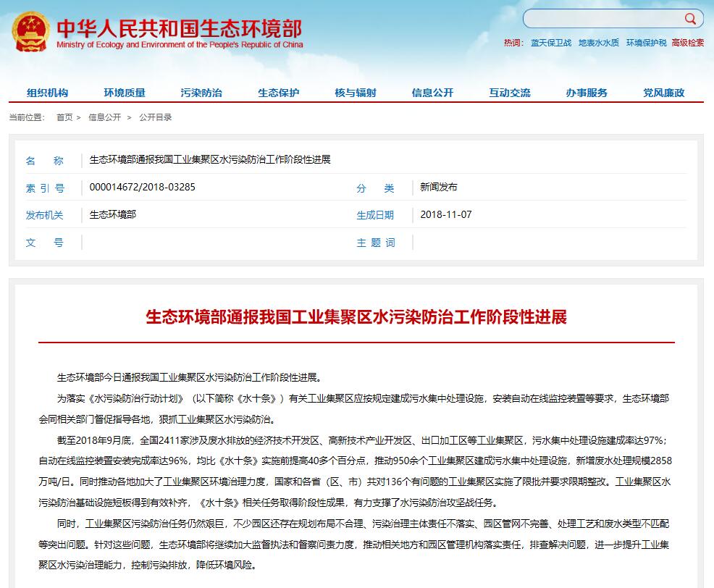Screen dimensions: 714x588
Task: Open the 核与辐射 menu
Action: 356,93
